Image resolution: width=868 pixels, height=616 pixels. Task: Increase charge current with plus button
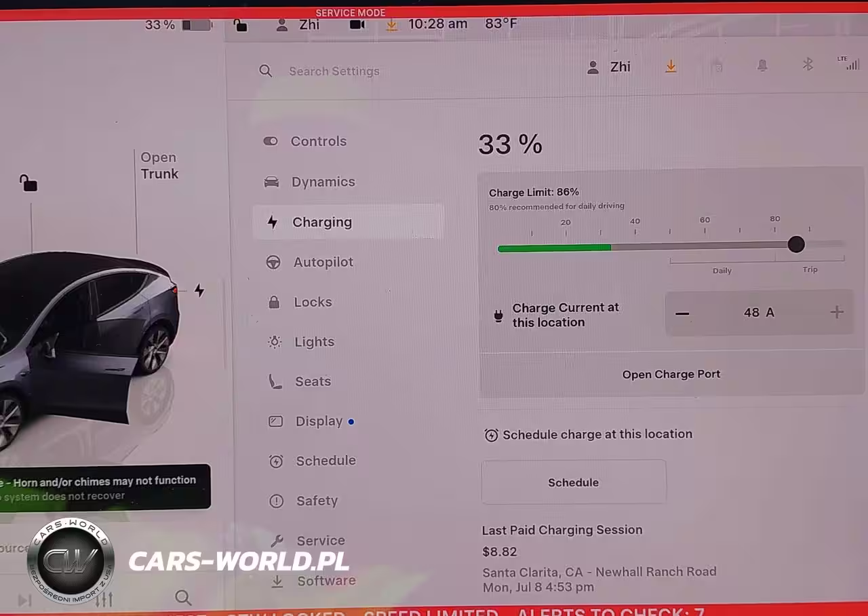837,312
